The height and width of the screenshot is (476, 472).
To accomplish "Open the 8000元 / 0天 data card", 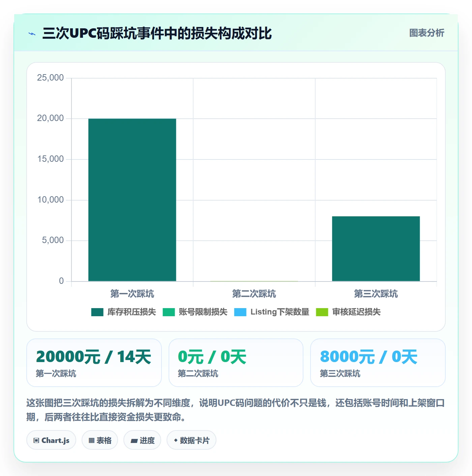I will [378, 363].
